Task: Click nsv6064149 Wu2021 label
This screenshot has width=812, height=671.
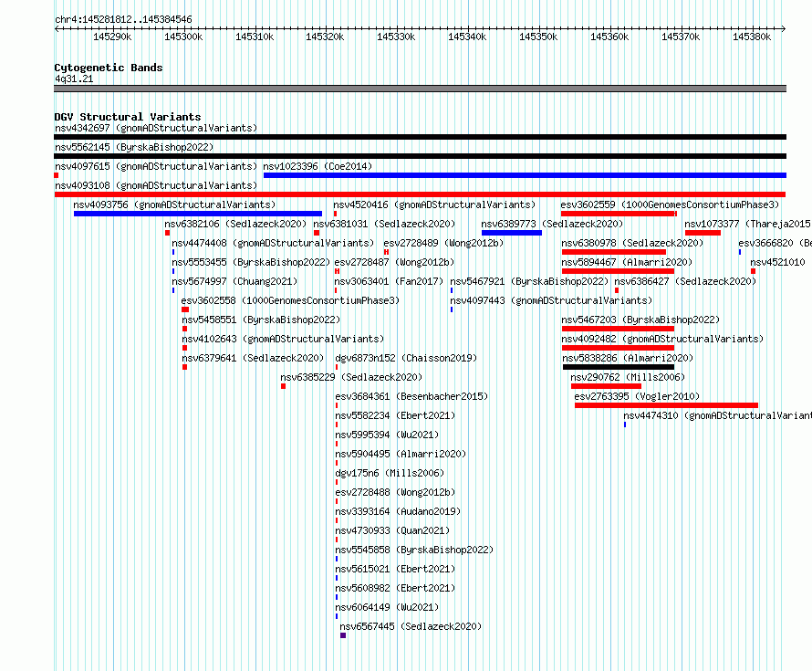Action: pyautogui.click(x=387, y=607)
